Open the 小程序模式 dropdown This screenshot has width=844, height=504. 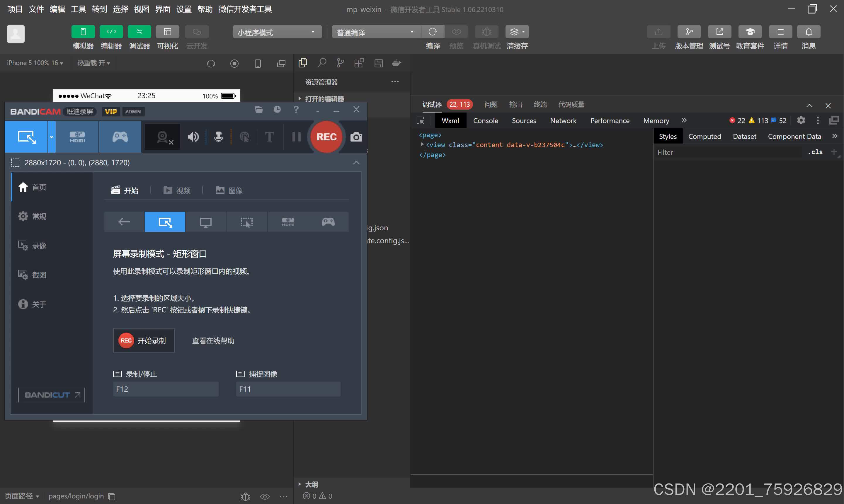click(277, 32)
